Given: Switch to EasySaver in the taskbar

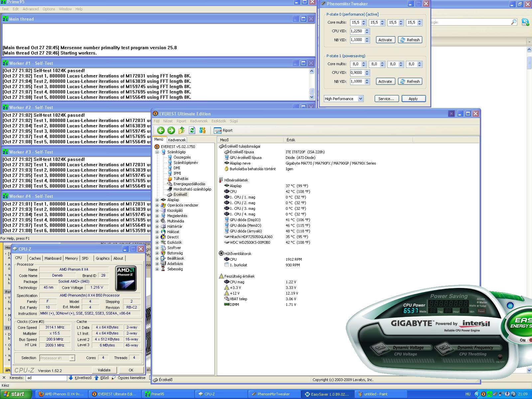Looking at the screenshot, I should 328,394.
